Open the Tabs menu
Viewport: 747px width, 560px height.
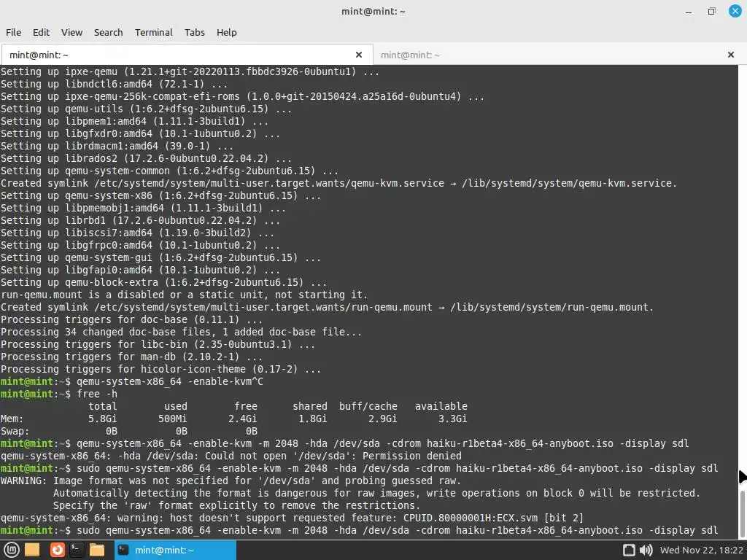pos(194,32)
